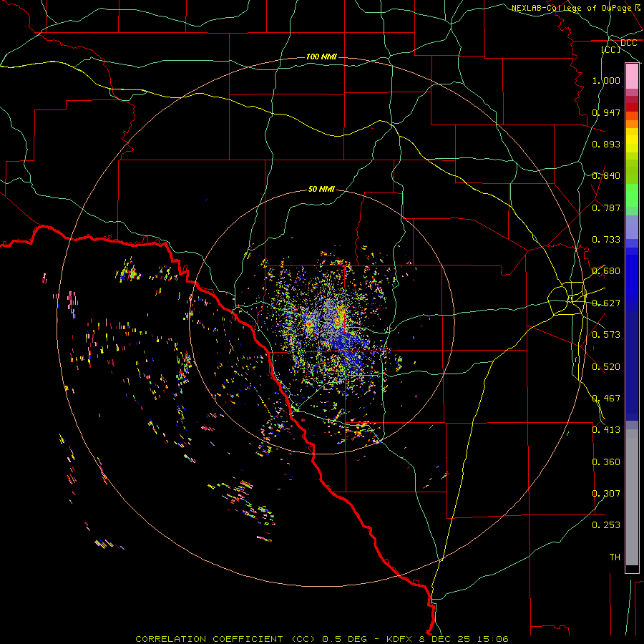Click the 0.307 color scale value
Viewport: 644px width, 644px height.
click(x=606, y=494)
